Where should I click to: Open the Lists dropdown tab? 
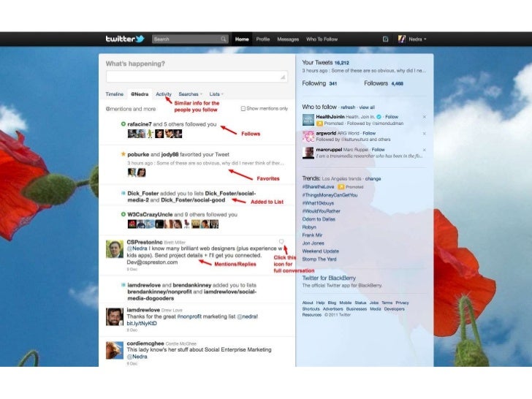pos(216,94)
